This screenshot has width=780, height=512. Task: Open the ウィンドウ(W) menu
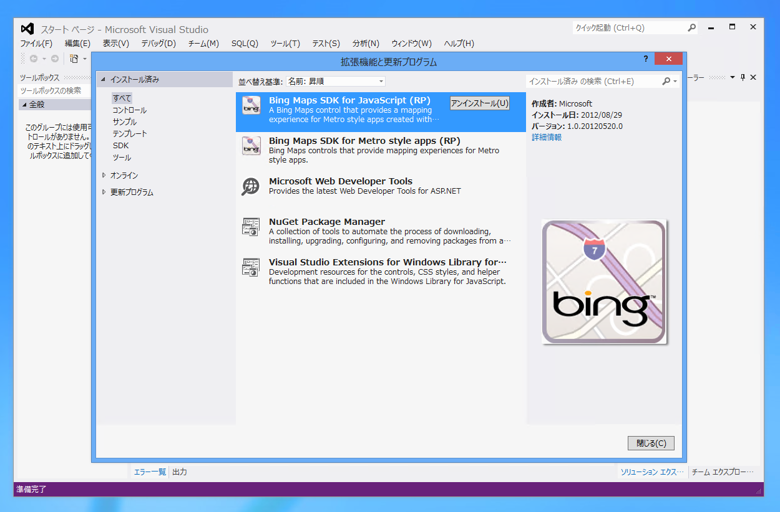click(411, 44)
